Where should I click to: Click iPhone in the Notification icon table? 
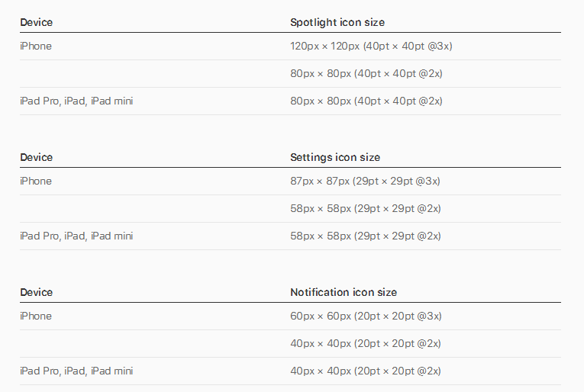pos(36,316)
